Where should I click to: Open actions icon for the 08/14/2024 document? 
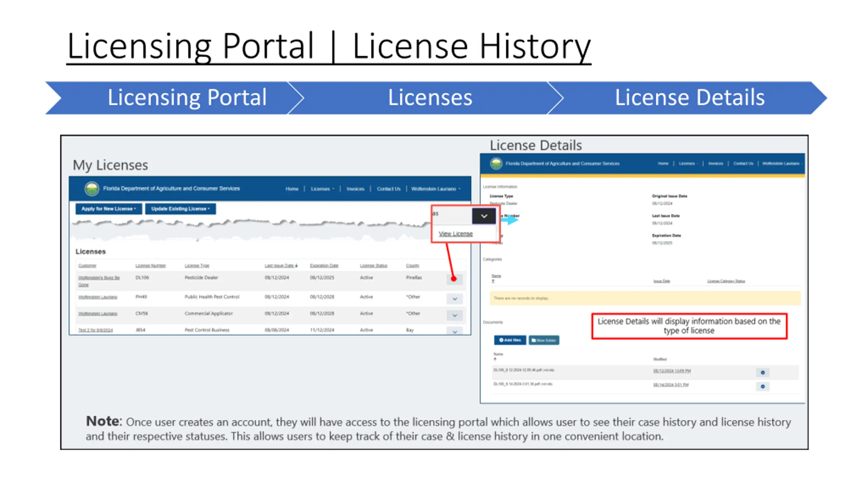[x=763, y=386]
